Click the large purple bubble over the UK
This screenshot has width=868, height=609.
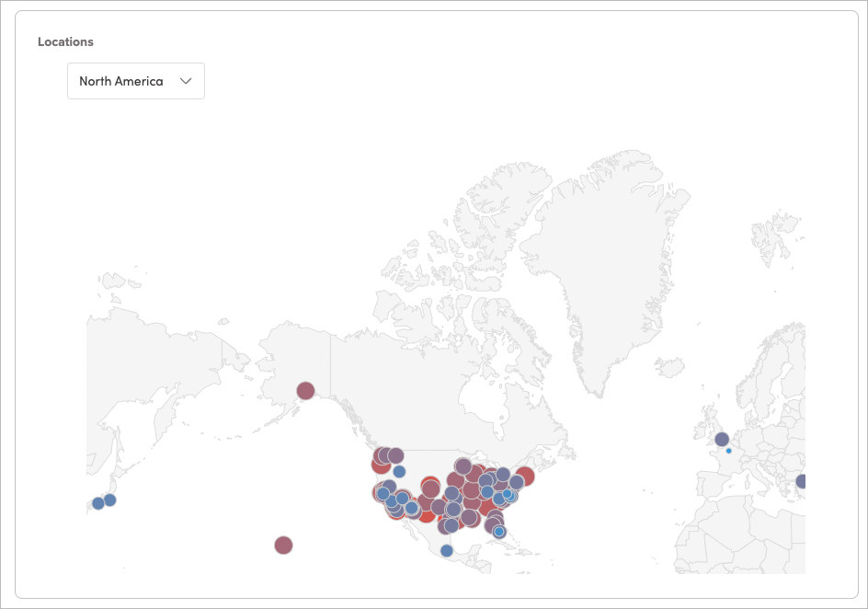tap(722, 440)
